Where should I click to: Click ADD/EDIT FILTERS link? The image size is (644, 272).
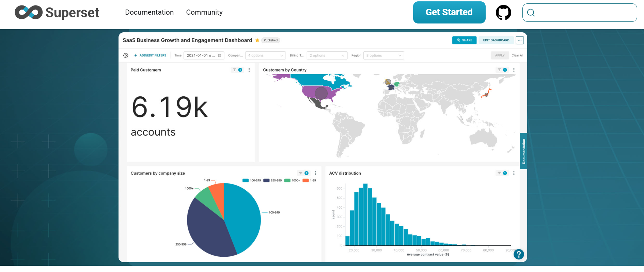(x=150, y=55)
